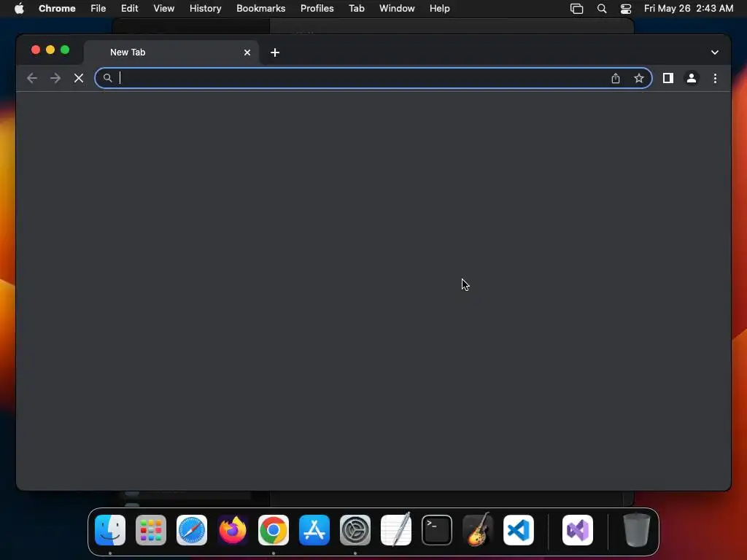The height and width of the screenshot is (560, 747).
Task: Open Spotlight search in menu bar
Action: tap(602, 9)
